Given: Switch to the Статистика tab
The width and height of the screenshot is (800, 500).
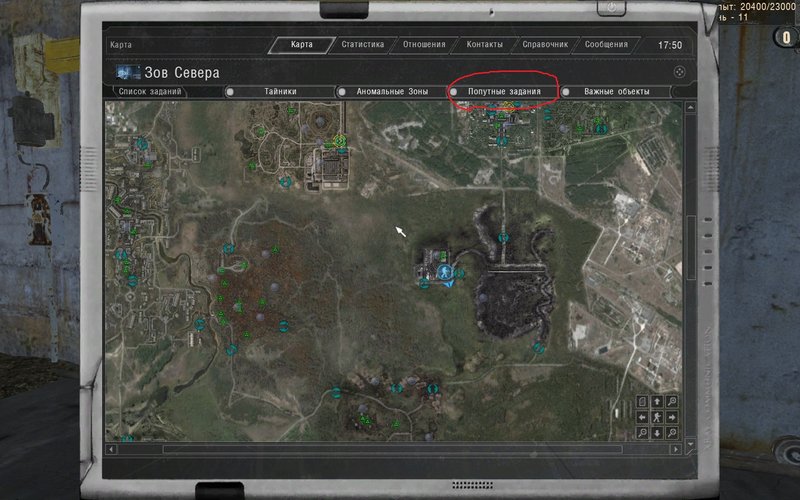Looking at the screenshot, I should click(x=361, y=45).
